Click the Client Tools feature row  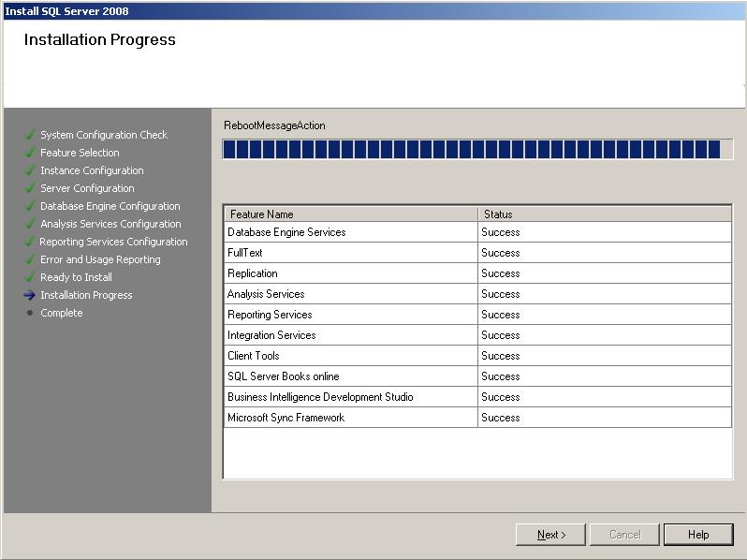[x=477, y=356]
